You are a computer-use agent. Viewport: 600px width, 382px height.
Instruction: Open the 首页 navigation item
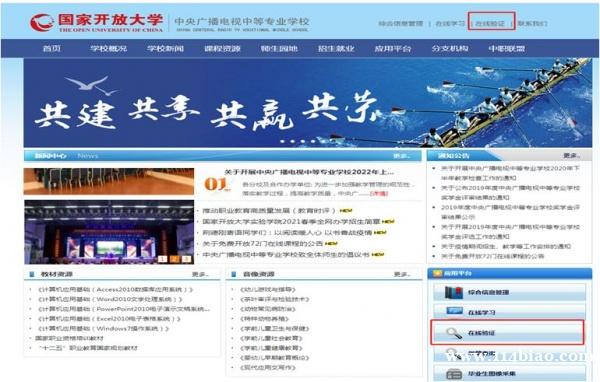coord(52,49)
